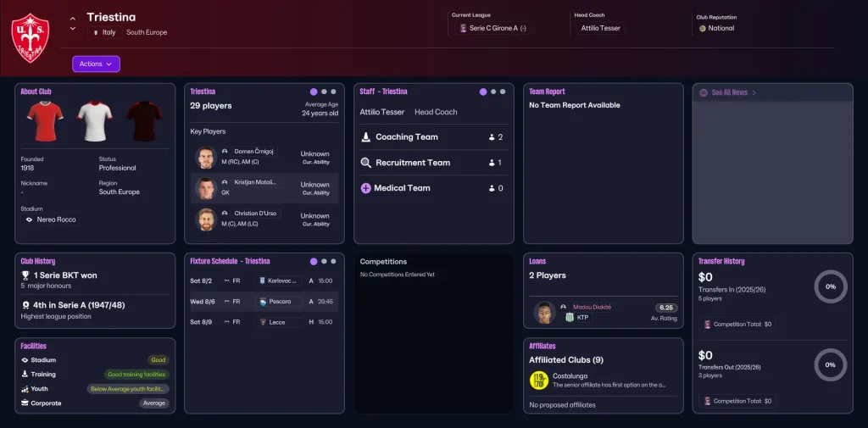Click the Good stadium rating badge
The image size is (868, 428).
(159, 360)
